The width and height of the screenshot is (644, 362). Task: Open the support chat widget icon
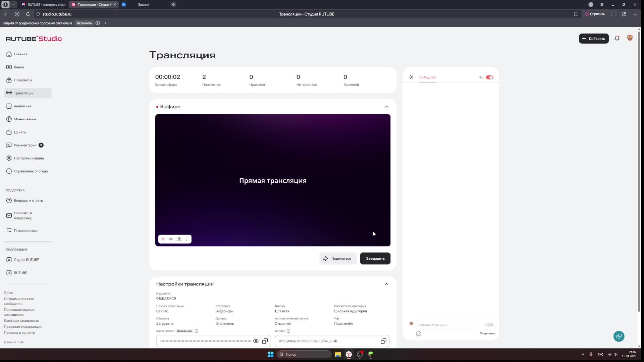tap(619, 336)
